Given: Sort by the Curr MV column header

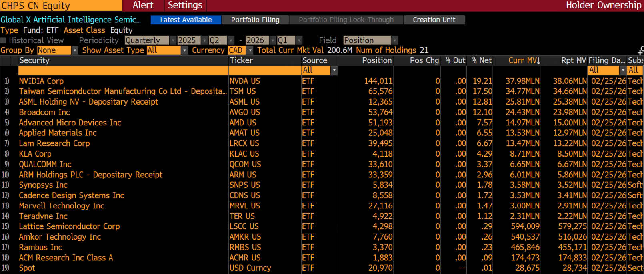Looking at the screenshot, I should click(x=523, y=60).
